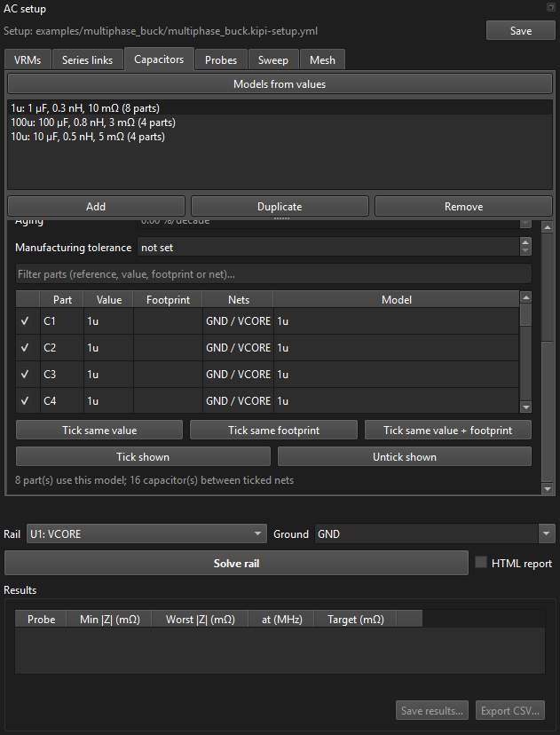Screen dimensions: 560x735
Task: Select the Capacitors tab
Action: [159, 59]
